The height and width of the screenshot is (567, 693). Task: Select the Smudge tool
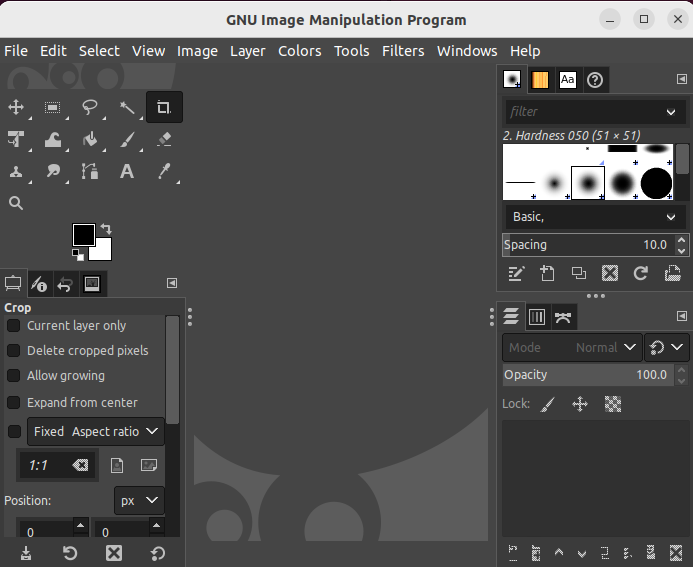pyautogui.click(x=53, y=171)
